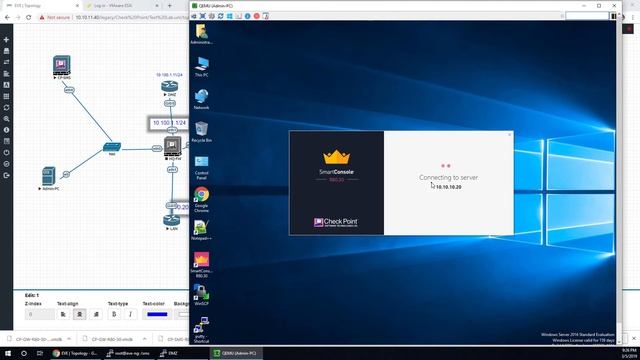Open the Windows Start menu
This screenshot has width=640, height=360.
[7, 353]
